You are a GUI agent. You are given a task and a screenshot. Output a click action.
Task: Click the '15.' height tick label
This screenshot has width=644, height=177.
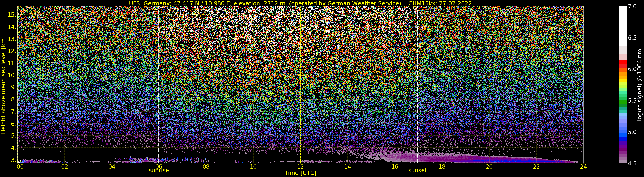pyautogui.click(x=12, y=15)
